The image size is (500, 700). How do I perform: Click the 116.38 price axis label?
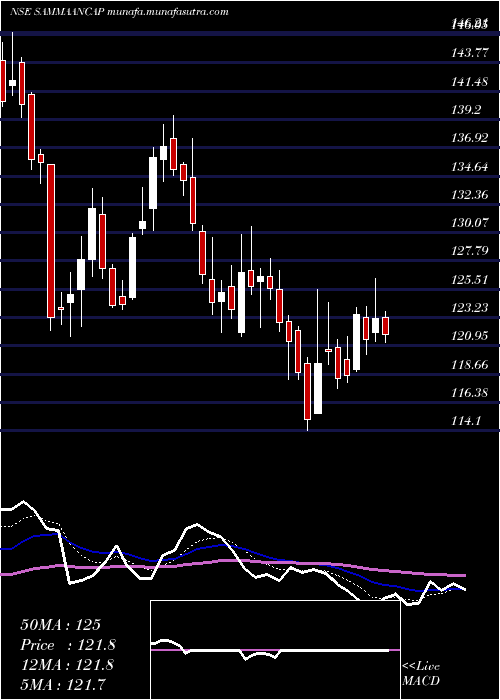pyautogui.click(x=468, y=392)
